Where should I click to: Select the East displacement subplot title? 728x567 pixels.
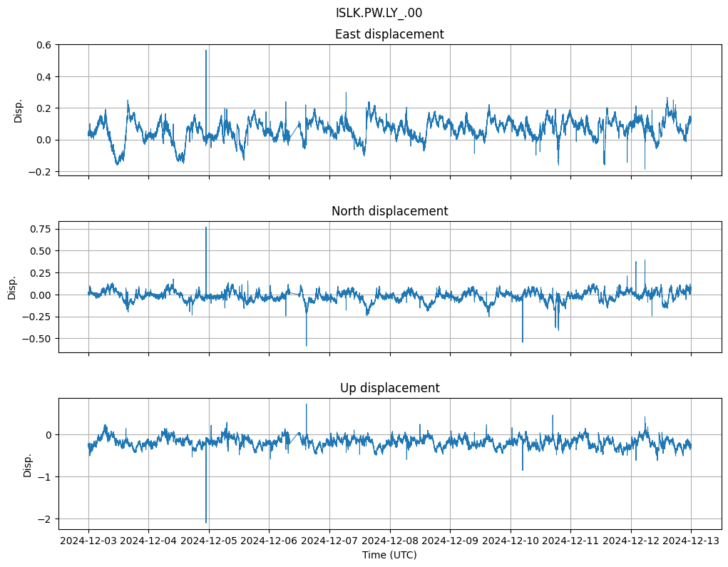click(389, 34)
